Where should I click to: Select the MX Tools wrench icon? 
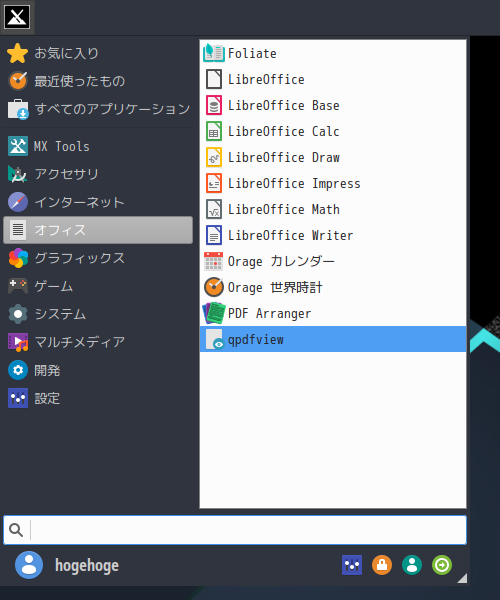[18, 146]
